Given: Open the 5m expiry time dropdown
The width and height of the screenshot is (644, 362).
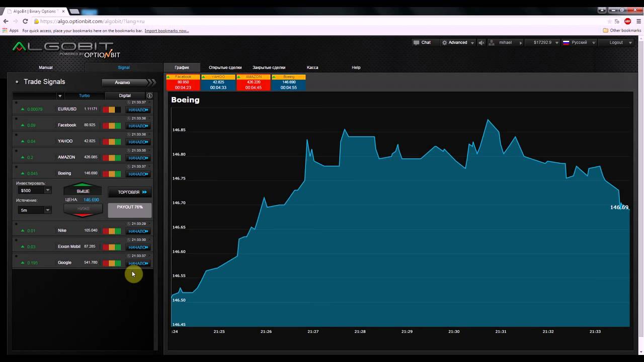Looking at the screenshot, I should pos(34,210).
